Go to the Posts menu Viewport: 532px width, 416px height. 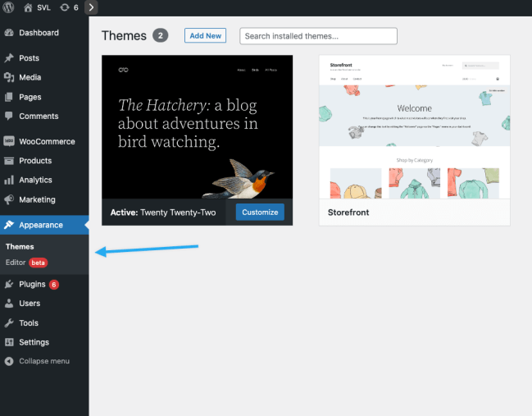(29, 58)
